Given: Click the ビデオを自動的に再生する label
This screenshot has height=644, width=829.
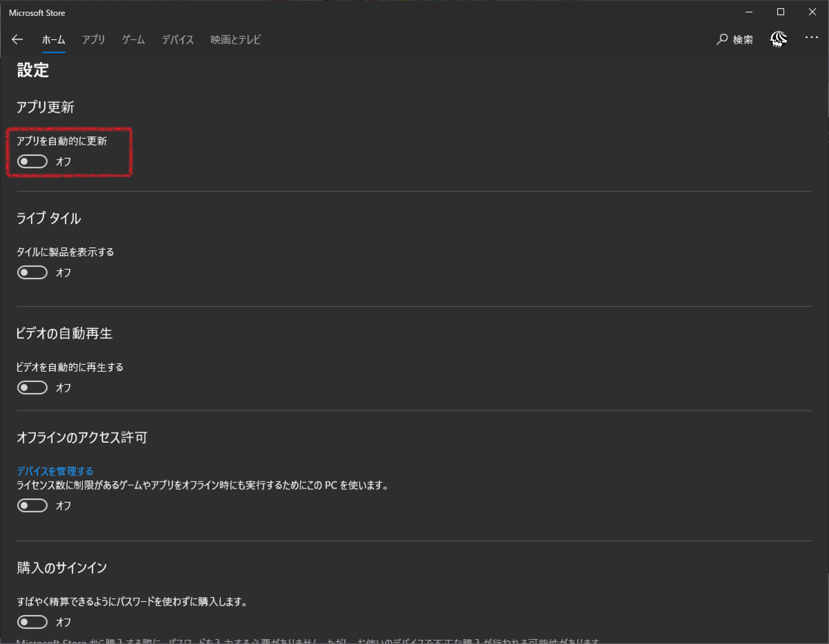Looking at the screenshot, I should coord(70,367).
